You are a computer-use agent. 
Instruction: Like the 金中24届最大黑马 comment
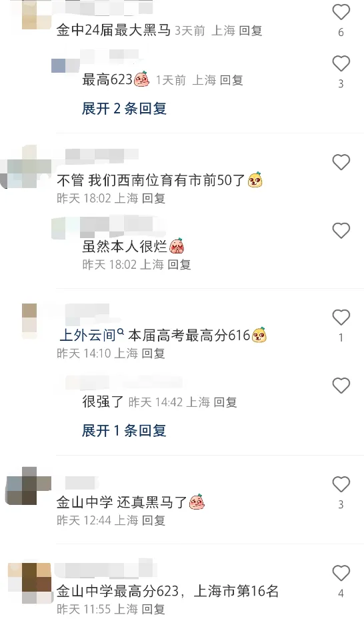tap(341, 12)
